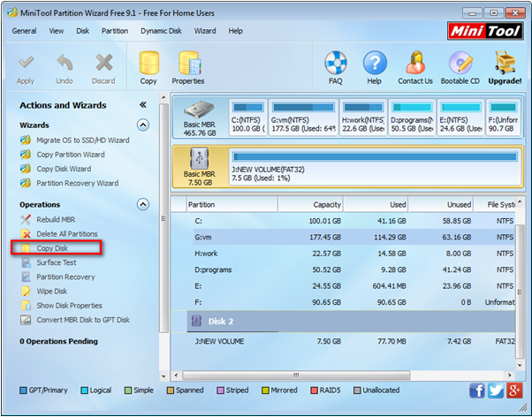Image resolution: width=532 pixels, height=417 pixels.
Task: Open the FAQ lifebuoy icon
Action: 335,63
